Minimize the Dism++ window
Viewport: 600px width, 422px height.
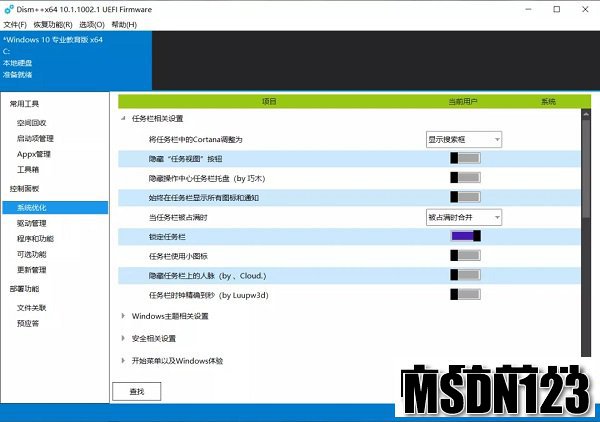pos(528,10)
